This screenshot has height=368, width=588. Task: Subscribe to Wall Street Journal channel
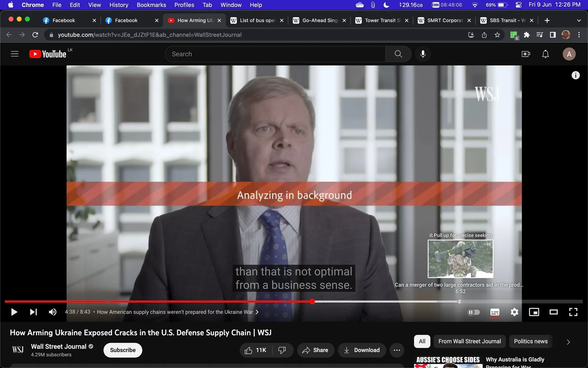(x=123, y=350)
